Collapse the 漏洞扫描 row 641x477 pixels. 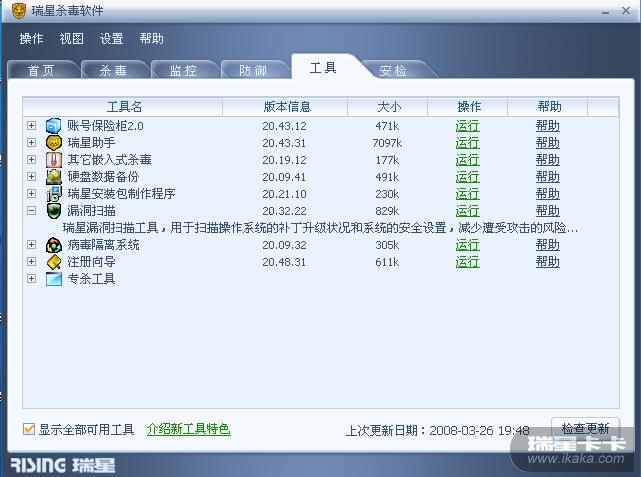click(31, 211)
